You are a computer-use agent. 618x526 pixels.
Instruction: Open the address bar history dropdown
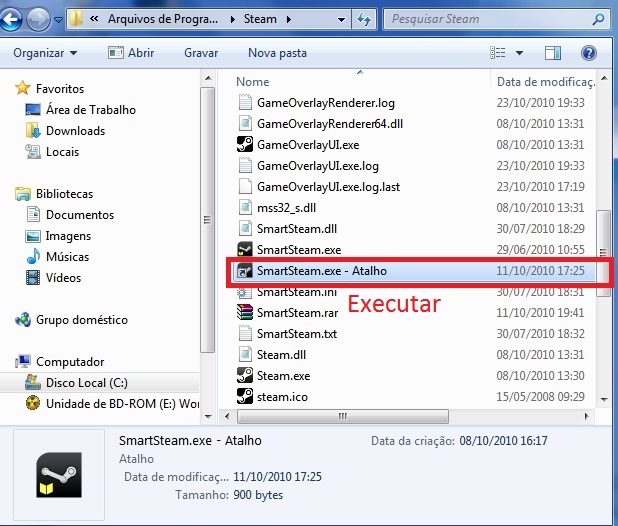click(x=341, y=19)
